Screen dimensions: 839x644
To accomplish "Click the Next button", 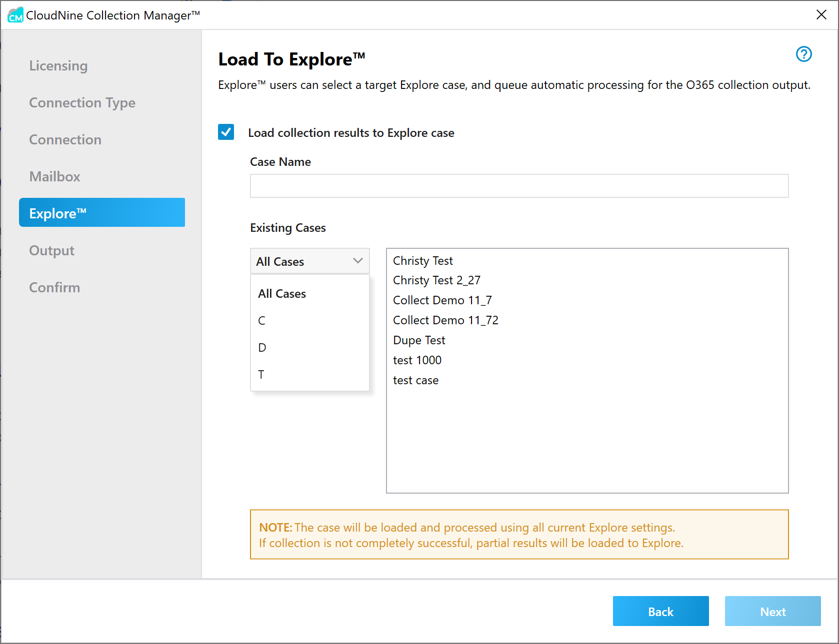I will pos(772,611).
